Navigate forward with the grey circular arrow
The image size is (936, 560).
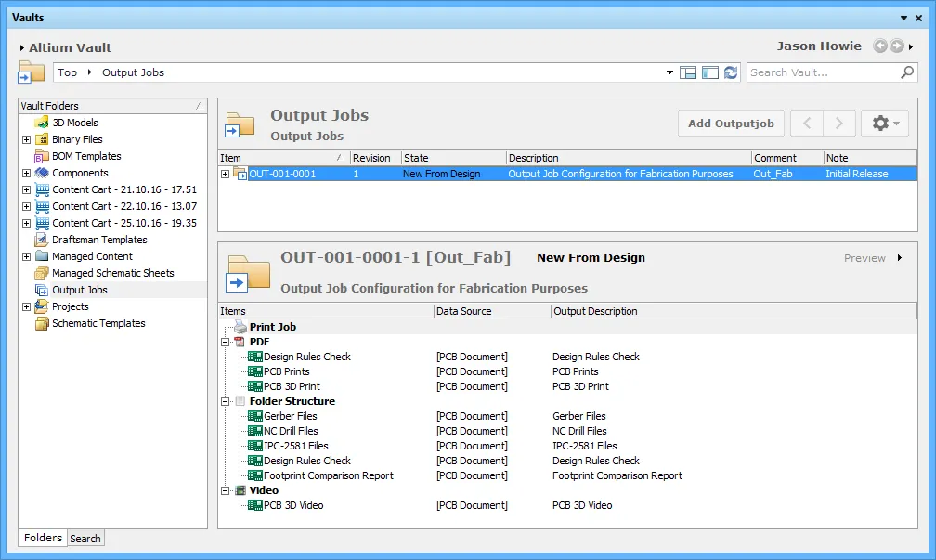[x=897, y=46]
